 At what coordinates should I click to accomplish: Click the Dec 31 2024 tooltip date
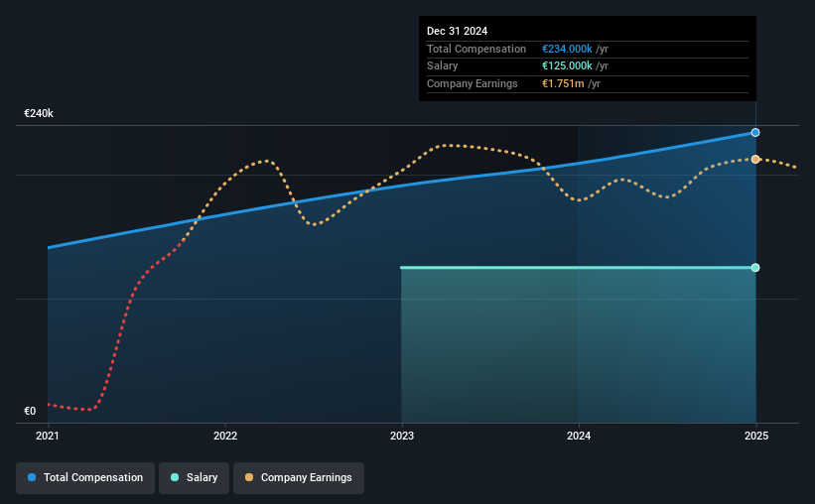tap(457, 31)
